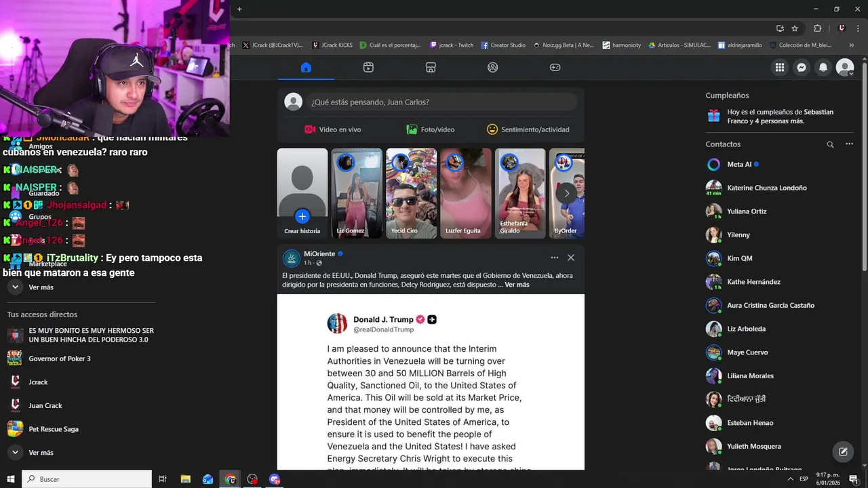This screenshot has height=488, width=868.
Task: Advance the stories carousel with the right arrow
Action: pos(567,193)
